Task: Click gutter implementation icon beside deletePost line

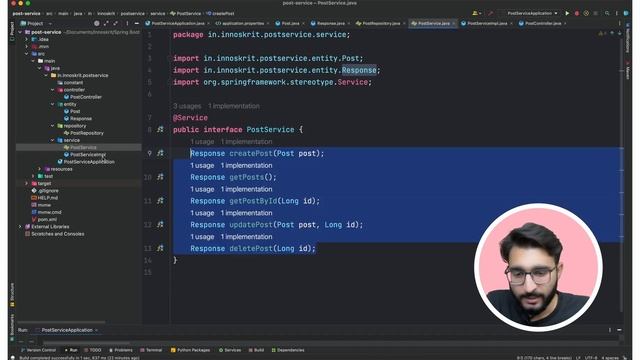Action: click(x=160, y=248)
